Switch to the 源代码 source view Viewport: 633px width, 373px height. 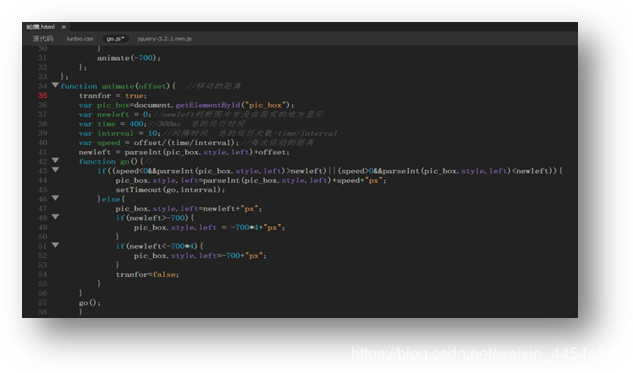click(x=43, y=39)
